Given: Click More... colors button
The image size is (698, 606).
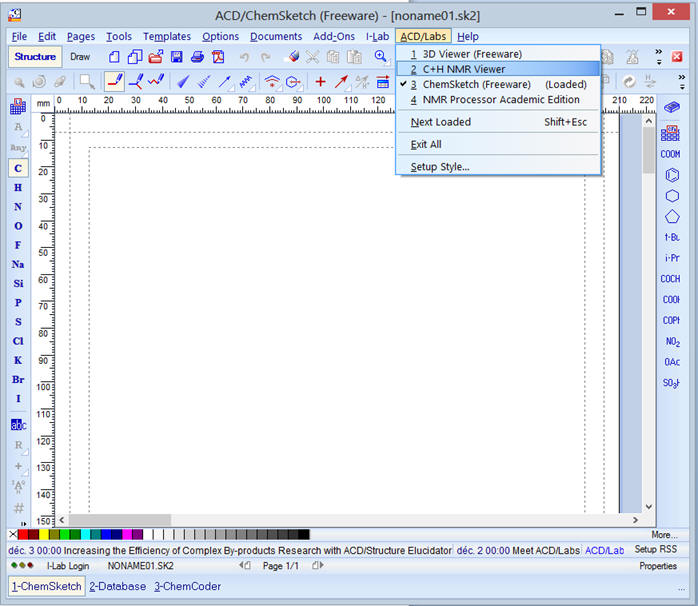Looking at the screenshot, I should click(x=664, y=535).
